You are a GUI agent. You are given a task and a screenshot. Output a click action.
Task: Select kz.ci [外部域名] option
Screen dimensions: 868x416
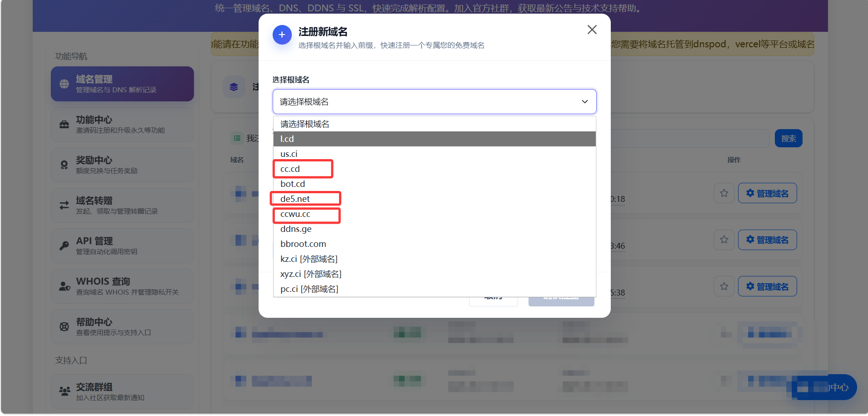coord(434,259)
